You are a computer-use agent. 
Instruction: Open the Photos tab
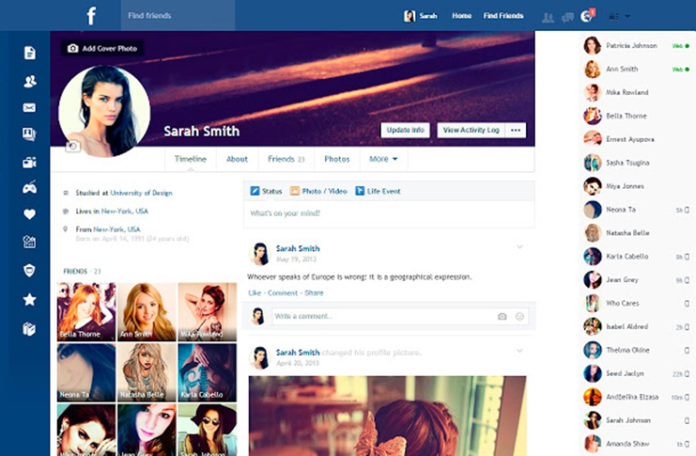pyautogui.click(x=337, y=159)
